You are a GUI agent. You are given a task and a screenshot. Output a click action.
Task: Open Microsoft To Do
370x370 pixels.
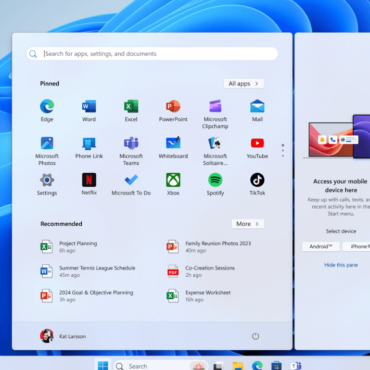[x=131, y=184]
